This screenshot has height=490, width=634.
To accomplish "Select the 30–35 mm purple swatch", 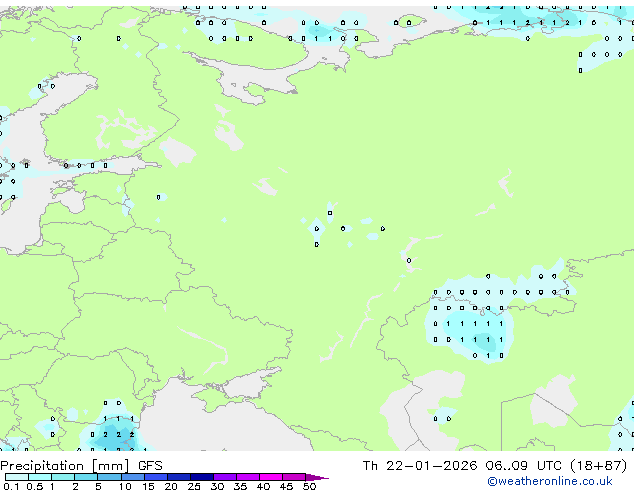I will tap(225, 477).
